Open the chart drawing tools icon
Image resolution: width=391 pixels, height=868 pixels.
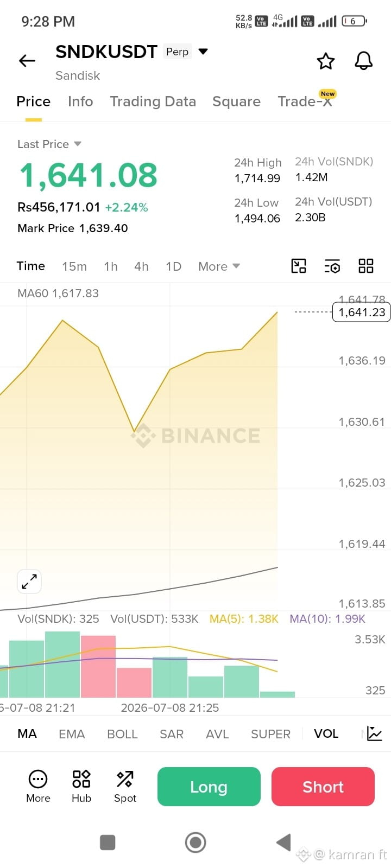[x=299, y=266]
